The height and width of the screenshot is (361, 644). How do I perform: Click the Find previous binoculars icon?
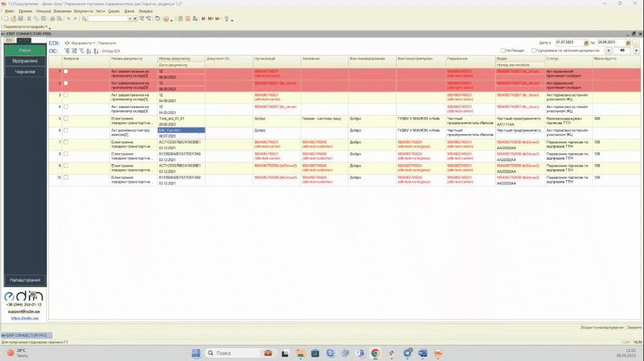[x=148, y=19]
